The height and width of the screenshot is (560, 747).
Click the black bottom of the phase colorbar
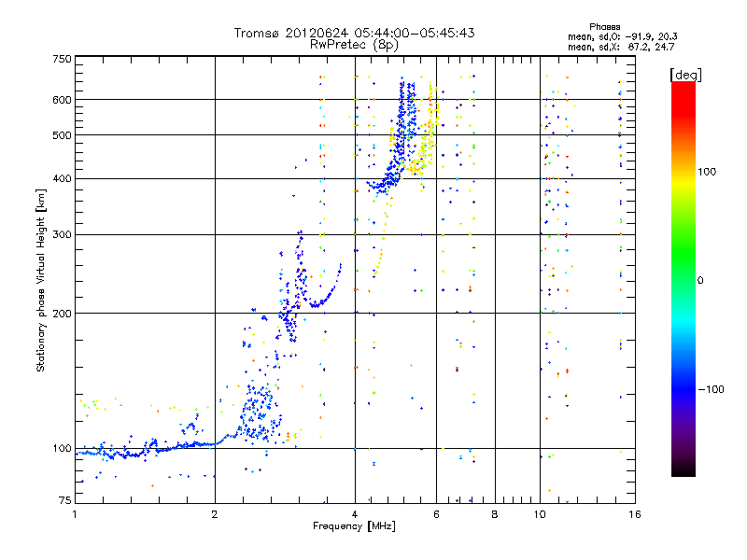point(684,469)
